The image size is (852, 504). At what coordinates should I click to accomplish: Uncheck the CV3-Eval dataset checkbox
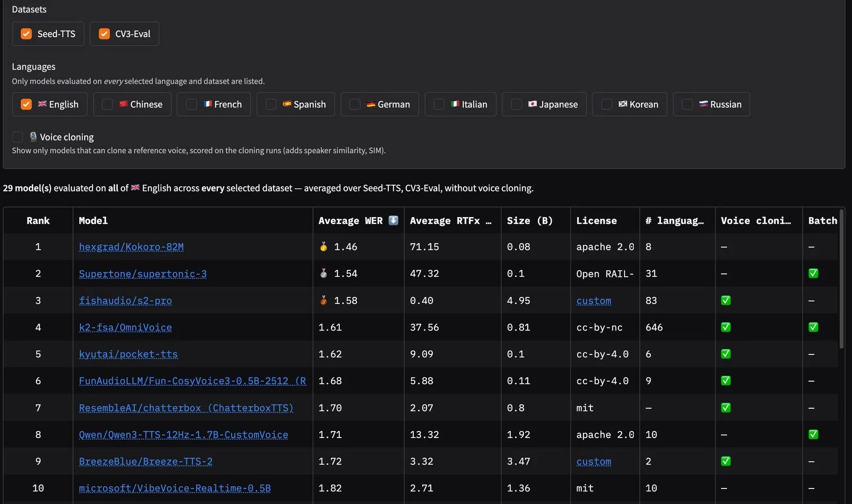104,34
